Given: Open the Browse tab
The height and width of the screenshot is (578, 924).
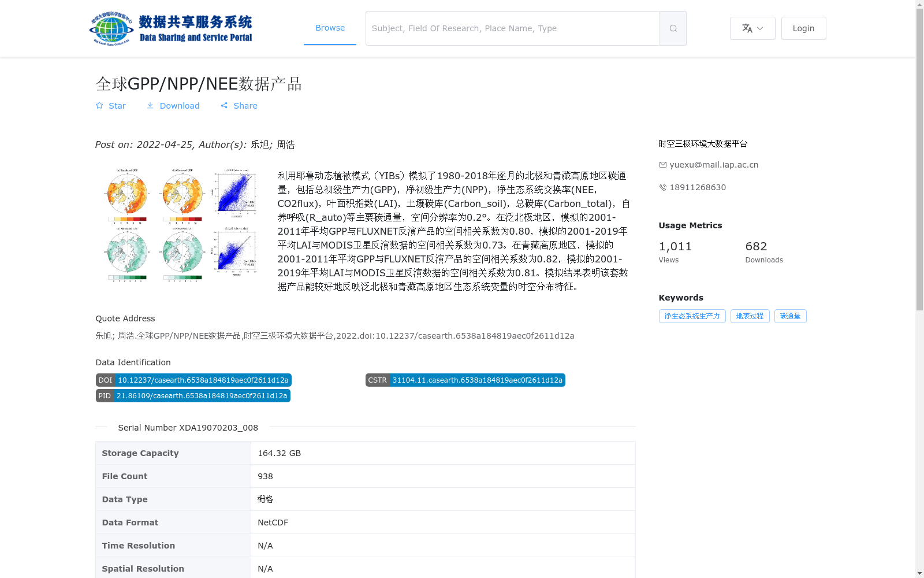Looking at the screenshot, I should (330, 28).
